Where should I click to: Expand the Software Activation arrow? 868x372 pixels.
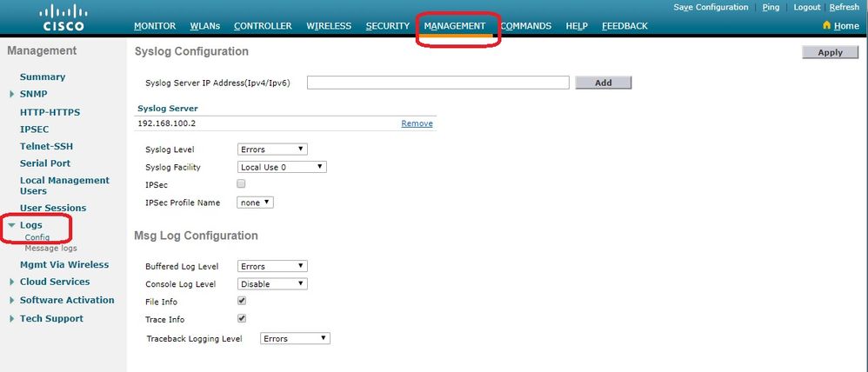click(11, 300)
